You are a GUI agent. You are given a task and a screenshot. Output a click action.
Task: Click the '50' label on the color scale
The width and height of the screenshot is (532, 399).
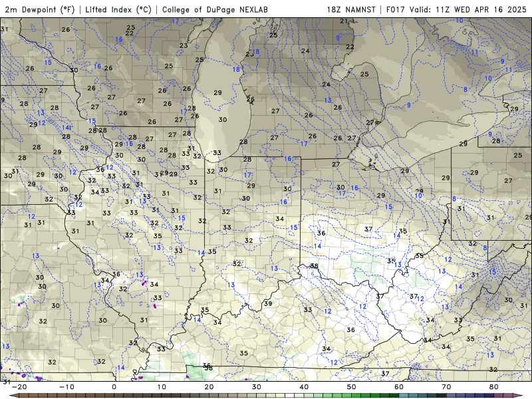(x=352, y=387)
